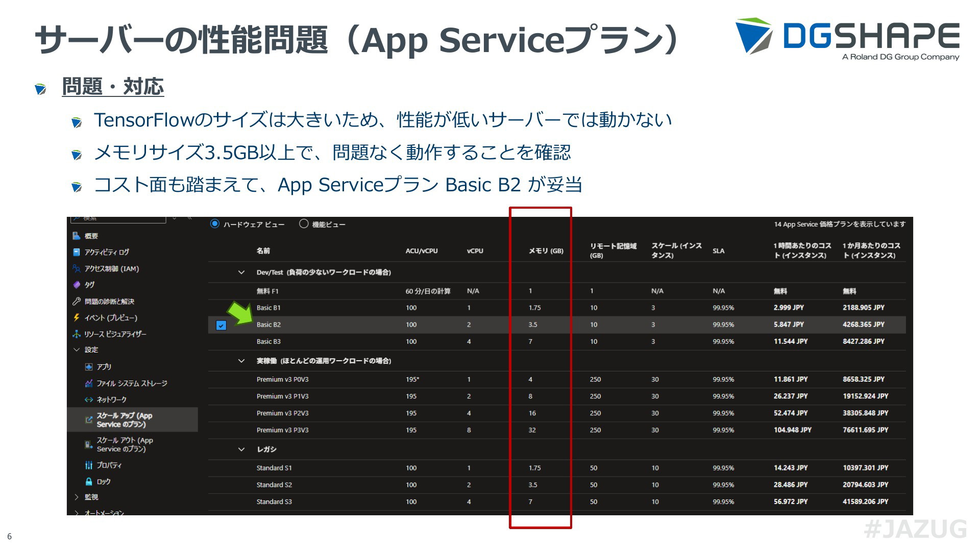The width and height of the screenshot is (980, 551).
Task: Collapse the 実稼働 plan group
Action: pyautogui.click(x=241, y=361)
